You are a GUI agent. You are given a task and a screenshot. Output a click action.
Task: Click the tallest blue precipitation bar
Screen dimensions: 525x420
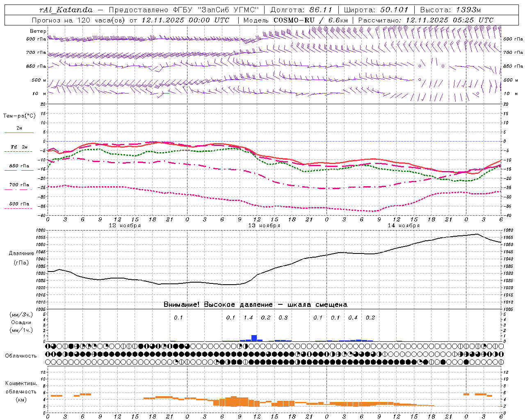tap(254, 338)
